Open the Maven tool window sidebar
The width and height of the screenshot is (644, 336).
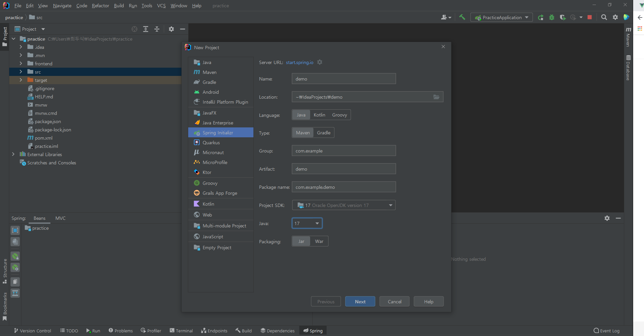pos(628,37)
